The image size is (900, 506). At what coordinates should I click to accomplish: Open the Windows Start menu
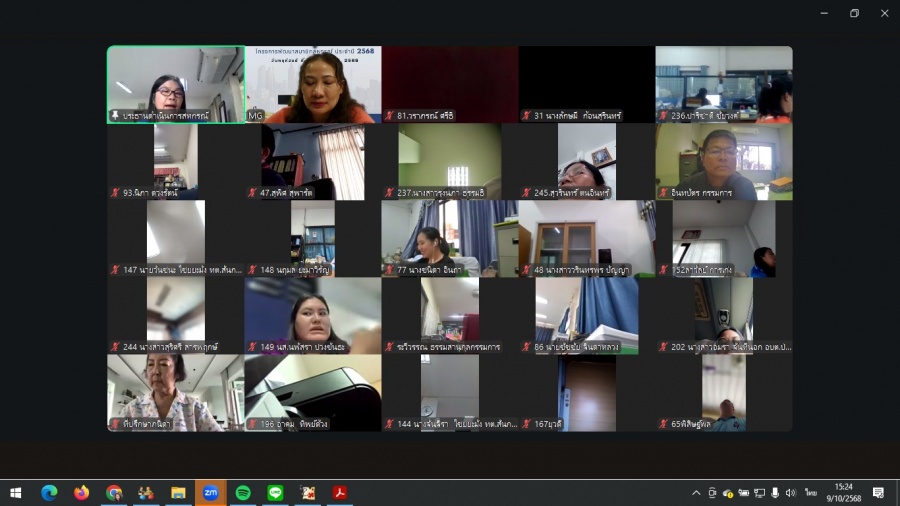(x=16, y=493)
